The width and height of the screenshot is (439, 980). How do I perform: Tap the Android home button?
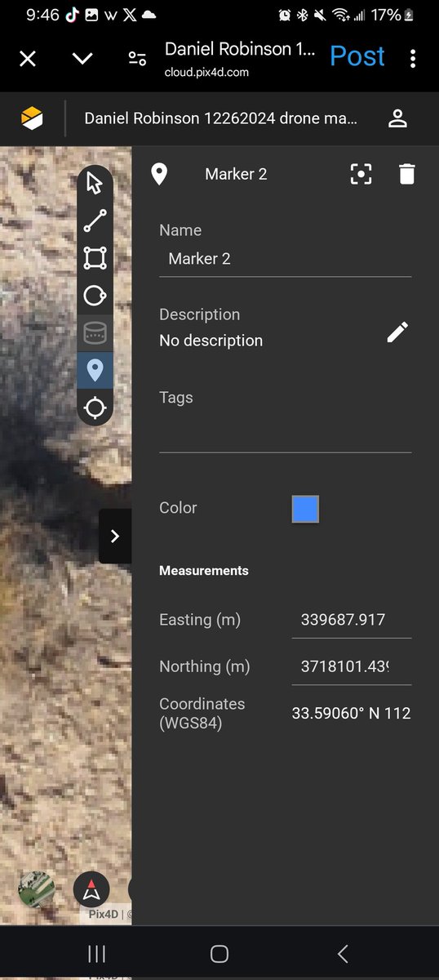pyautogui.click(x=219, y=954)
